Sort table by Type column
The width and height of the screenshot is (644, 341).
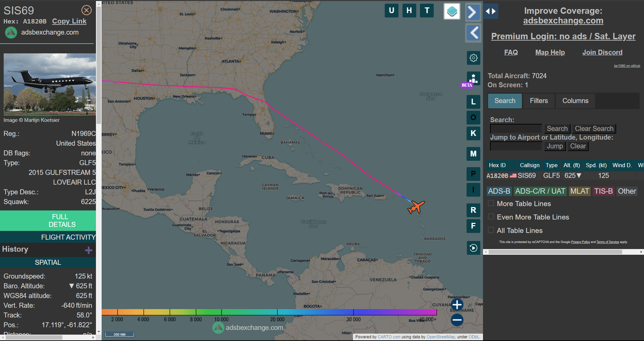point(551,165)
